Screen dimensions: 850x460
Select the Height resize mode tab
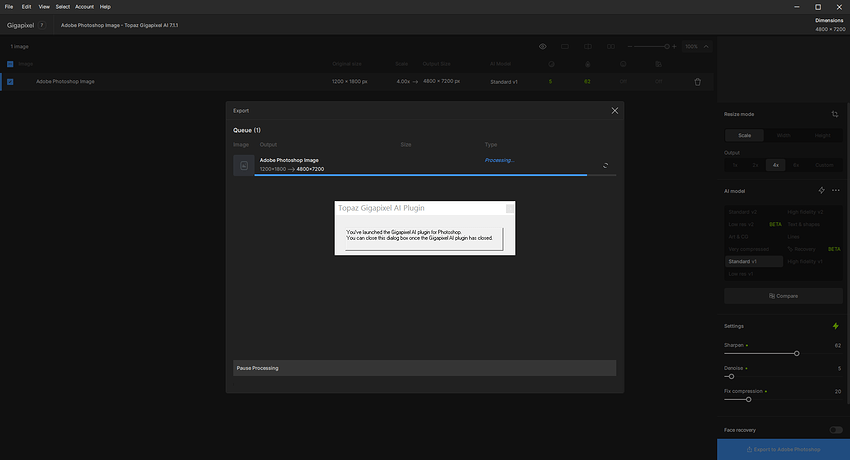pos(822,135)
